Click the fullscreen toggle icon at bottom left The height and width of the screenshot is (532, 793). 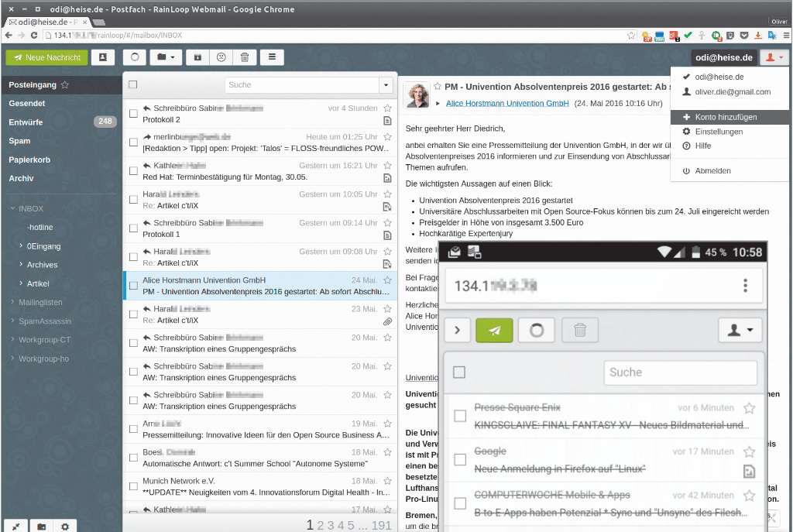pos(15,527)
